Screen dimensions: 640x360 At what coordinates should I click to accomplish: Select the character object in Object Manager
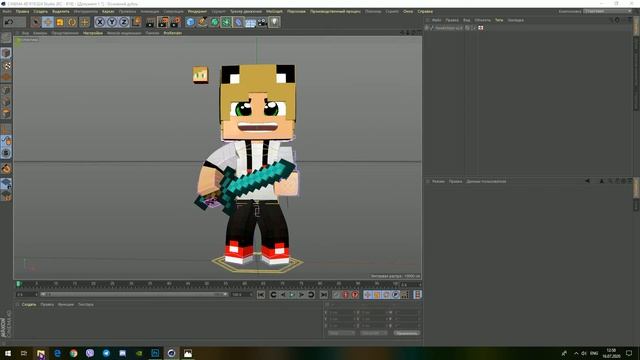tap(448, 28)
